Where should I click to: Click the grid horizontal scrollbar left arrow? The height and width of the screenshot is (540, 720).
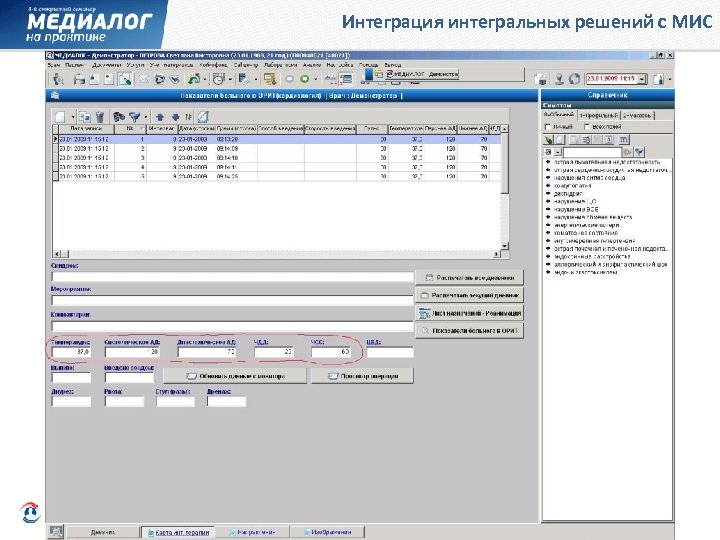point(57,254)
